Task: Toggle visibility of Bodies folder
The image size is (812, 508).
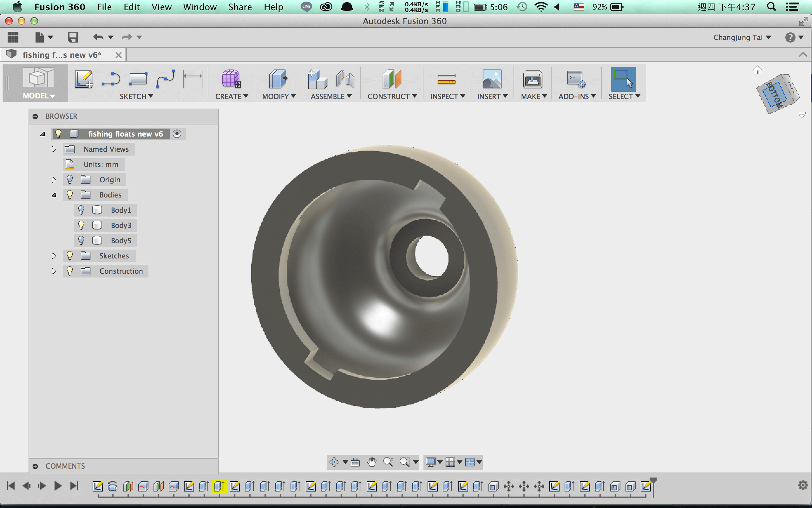Action: [70, 195]
